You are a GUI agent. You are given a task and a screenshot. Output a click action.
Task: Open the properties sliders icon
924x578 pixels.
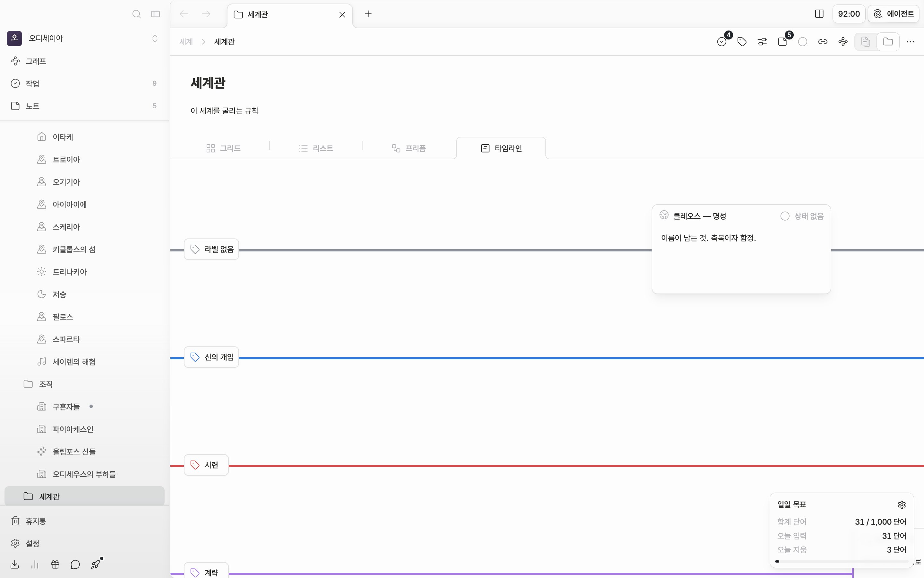point(762,42)
